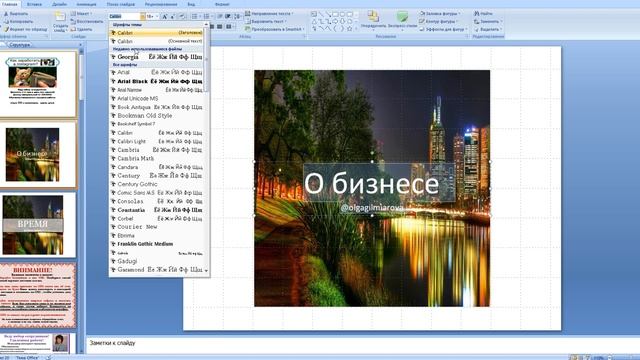Select Format Painter (Формат по образцу)
The width and height of the screenshot is (640, 360).
[26, 29]
